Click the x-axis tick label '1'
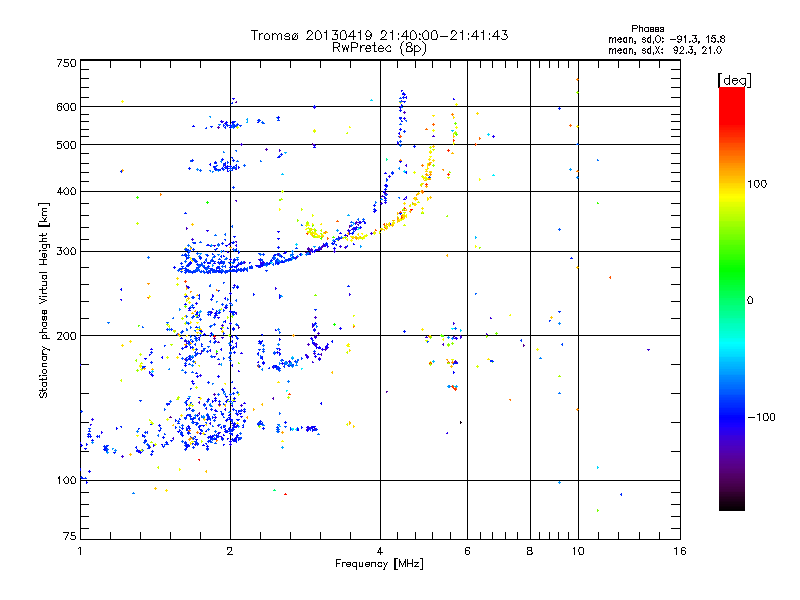 point(80,551)
